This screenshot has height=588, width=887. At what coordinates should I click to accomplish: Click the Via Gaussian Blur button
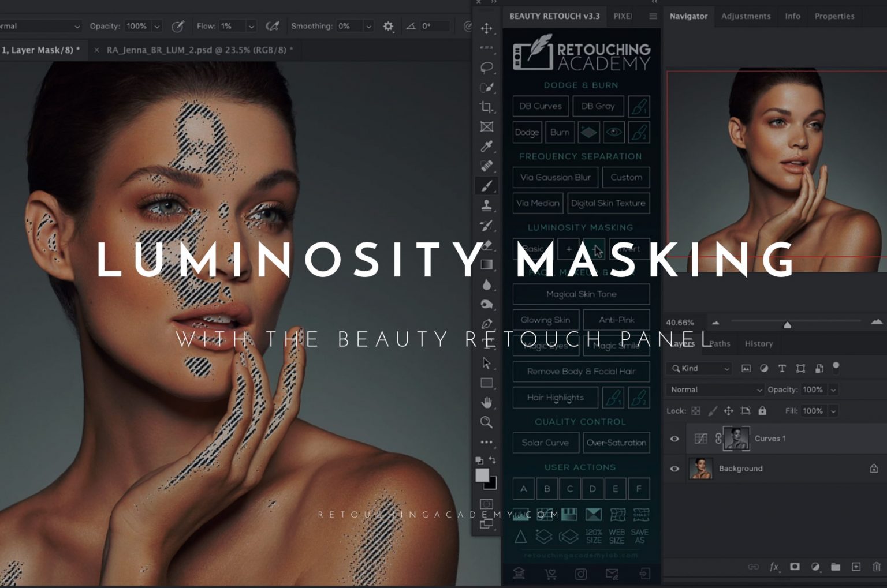point(554,177)
